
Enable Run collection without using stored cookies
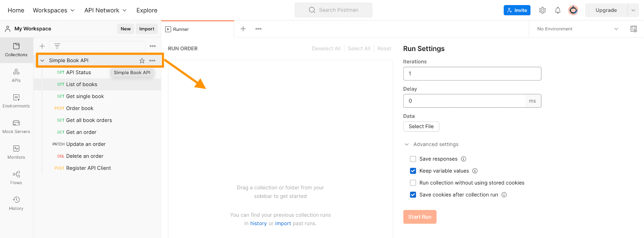pos(413,183)
